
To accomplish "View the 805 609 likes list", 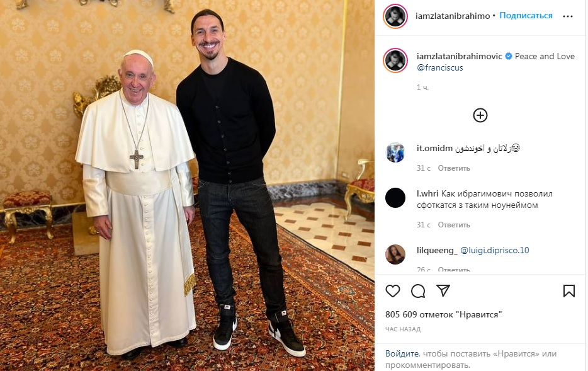I will point(444,314).
